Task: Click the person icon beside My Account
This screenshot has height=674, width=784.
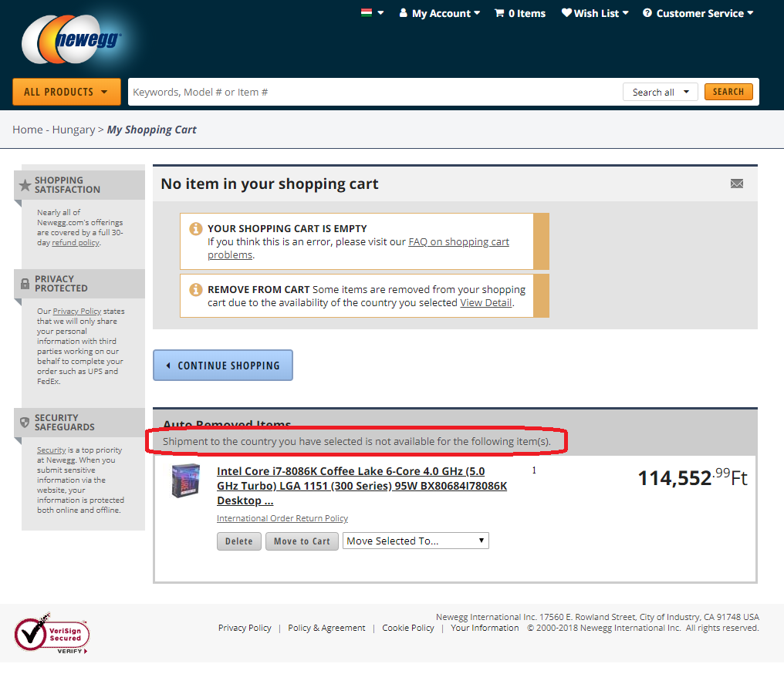Action: tap(403, 13)
